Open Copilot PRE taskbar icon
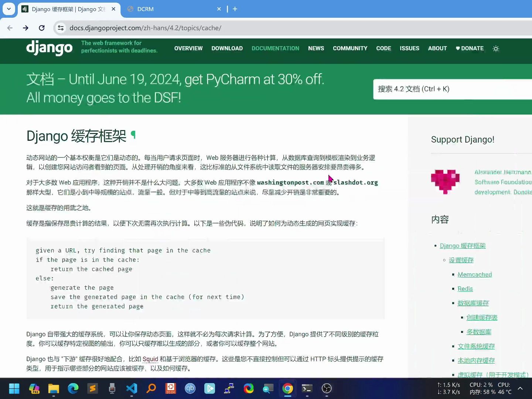The width and height of the screenshot is (532, 399). 34,388
